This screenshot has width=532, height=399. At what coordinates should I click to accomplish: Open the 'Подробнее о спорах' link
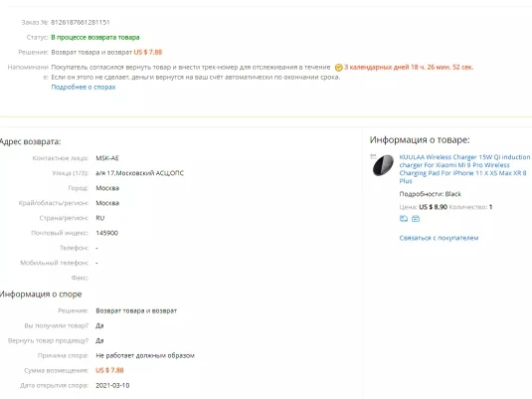(84, 87)
